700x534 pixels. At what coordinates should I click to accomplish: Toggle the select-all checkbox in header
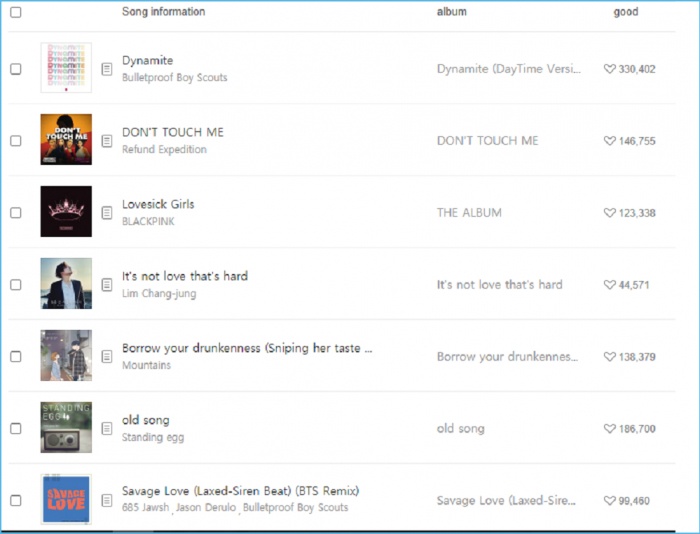point(15,12)
